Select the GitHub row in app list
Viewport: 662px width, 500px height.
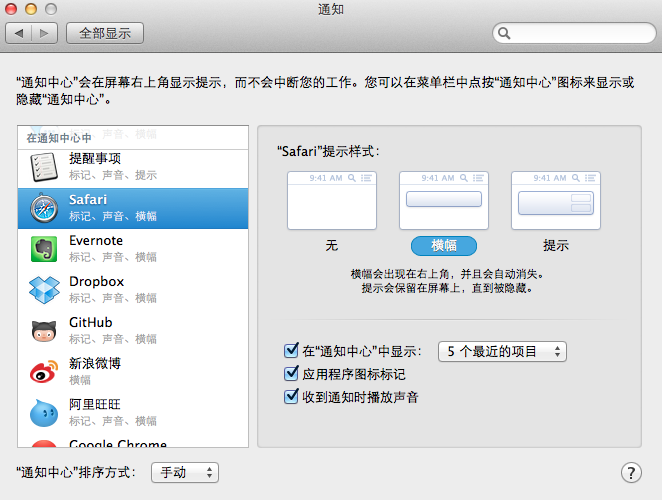(x=133, y=331)
